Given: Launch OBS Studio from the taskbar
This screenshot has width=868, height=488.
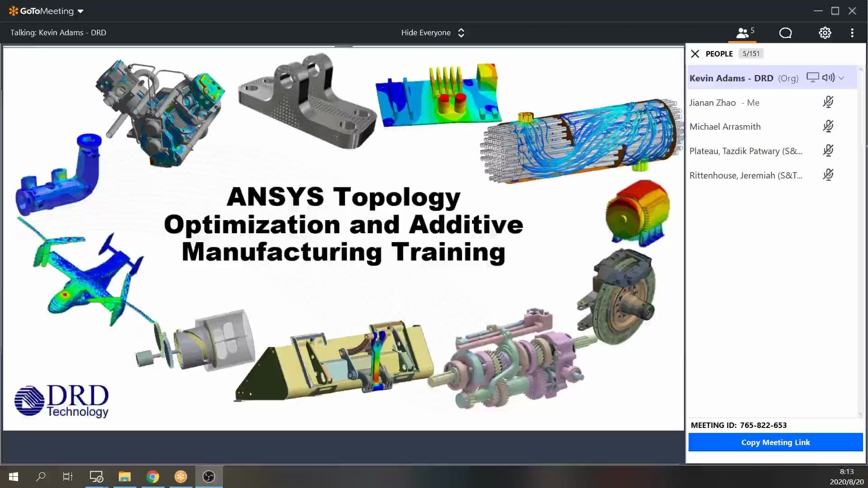Looking at the screenshot, I should pos(208,476).
